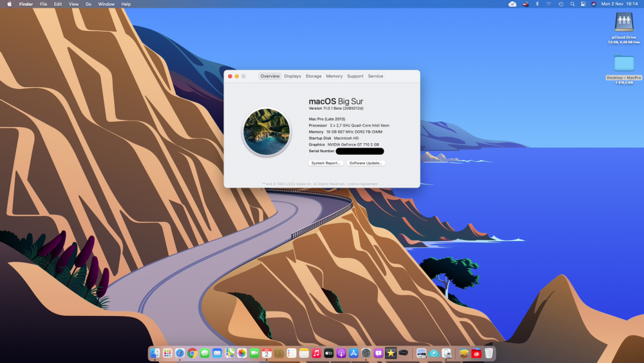Viewport: 644px width, 363px height.
Task: Open the View menu
Action: coord(73,4)
